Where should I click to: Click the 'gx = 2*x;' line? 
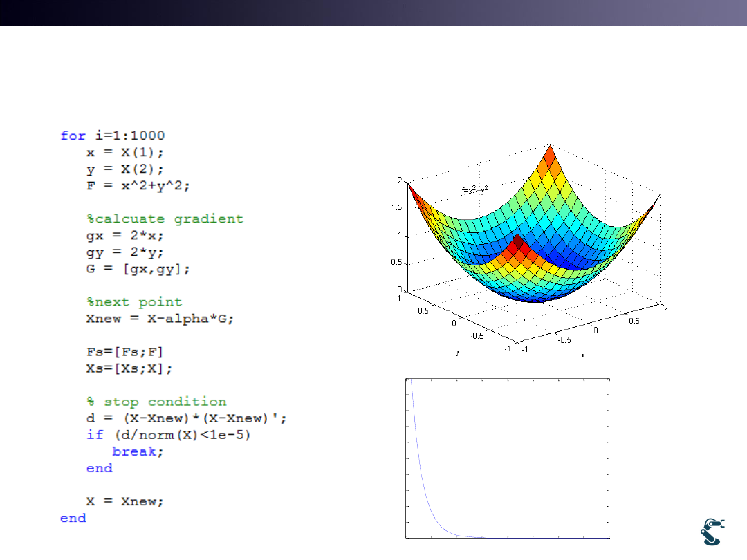pyautogui.click(x=125, y=236)
